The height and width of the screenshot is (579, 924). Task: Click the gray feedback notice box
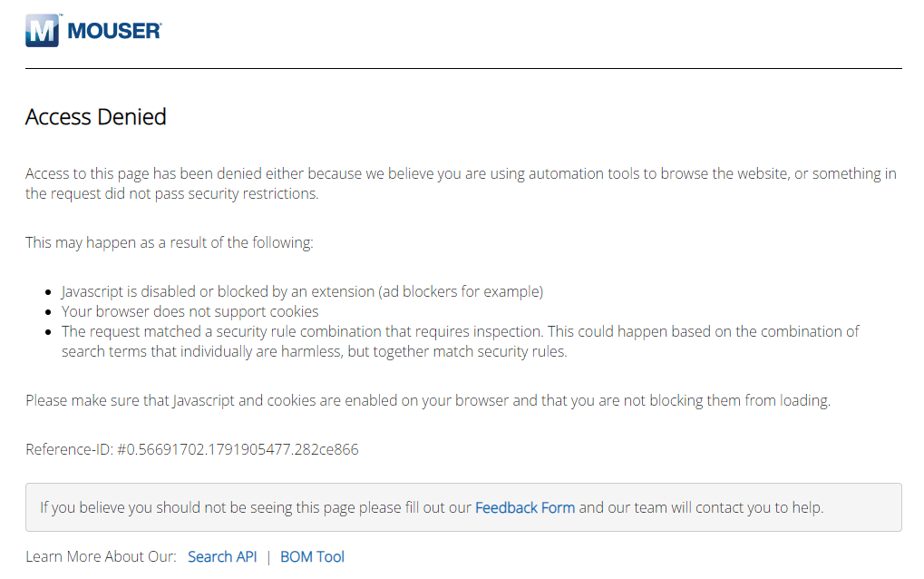click(463, 507)
